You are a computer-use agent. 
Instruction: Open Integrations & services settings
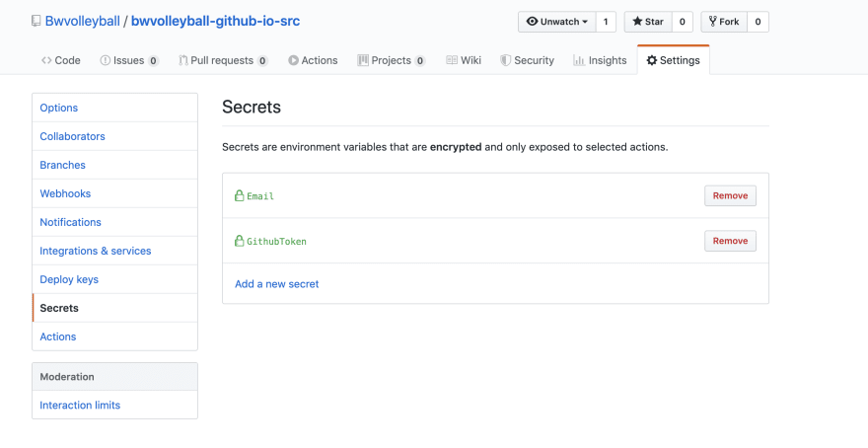tap(114, 251)
